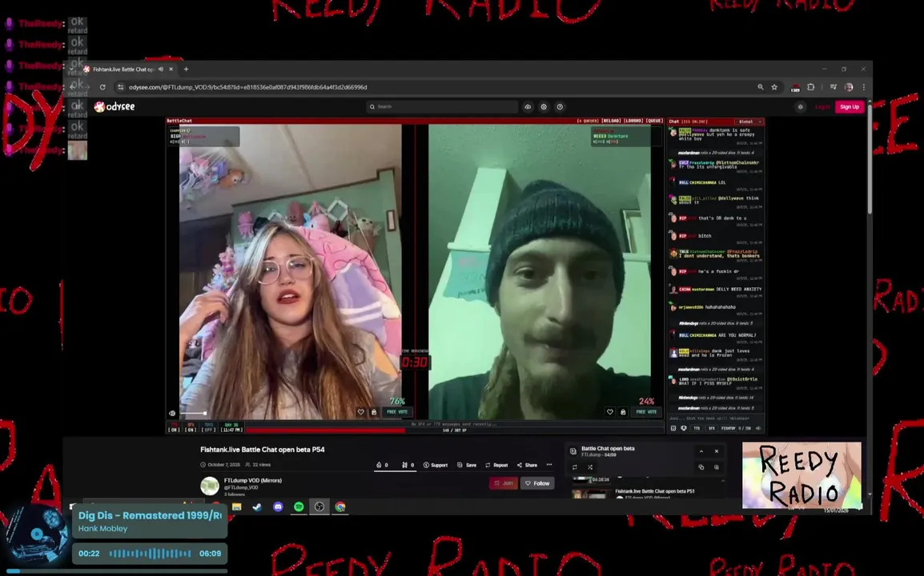Open site information icon beside the URL
The width and height of the screenshot is (924, 576).
[121, 87]
